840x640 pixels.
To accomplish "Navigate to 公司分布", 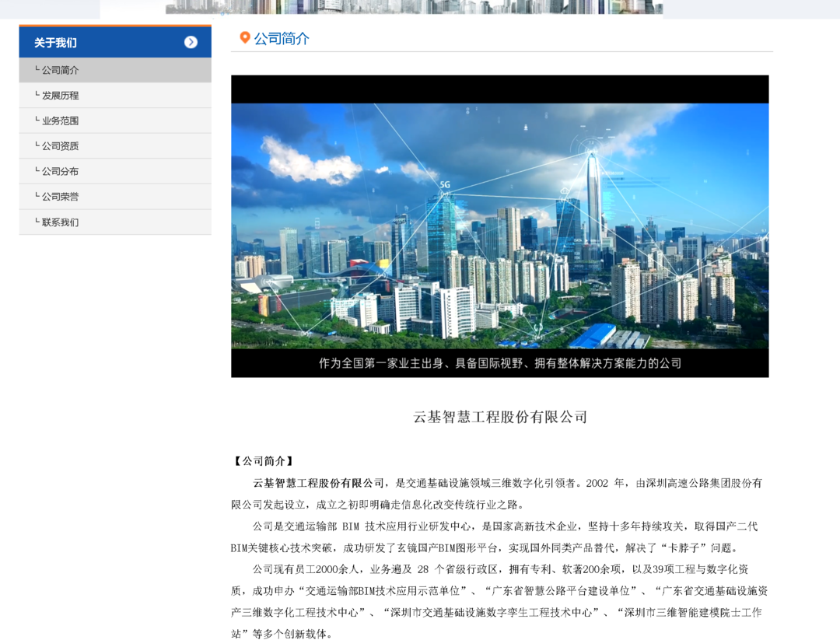I will [x=60, y=171].
